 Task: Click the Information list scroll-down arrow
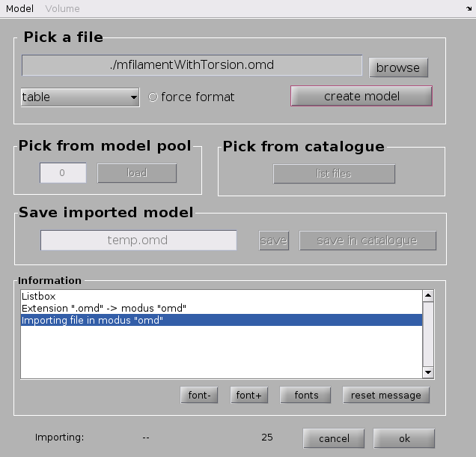point(428,372)
